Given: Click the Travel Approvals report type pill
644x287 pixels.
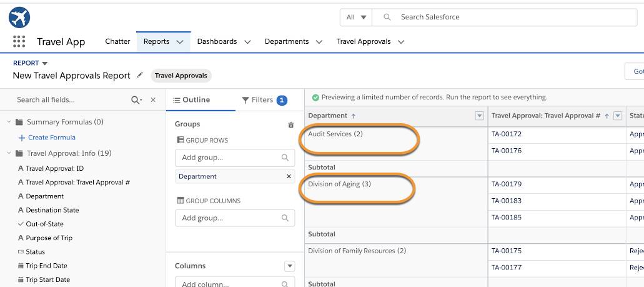Looking at the screenshot, I should [181, 76].
